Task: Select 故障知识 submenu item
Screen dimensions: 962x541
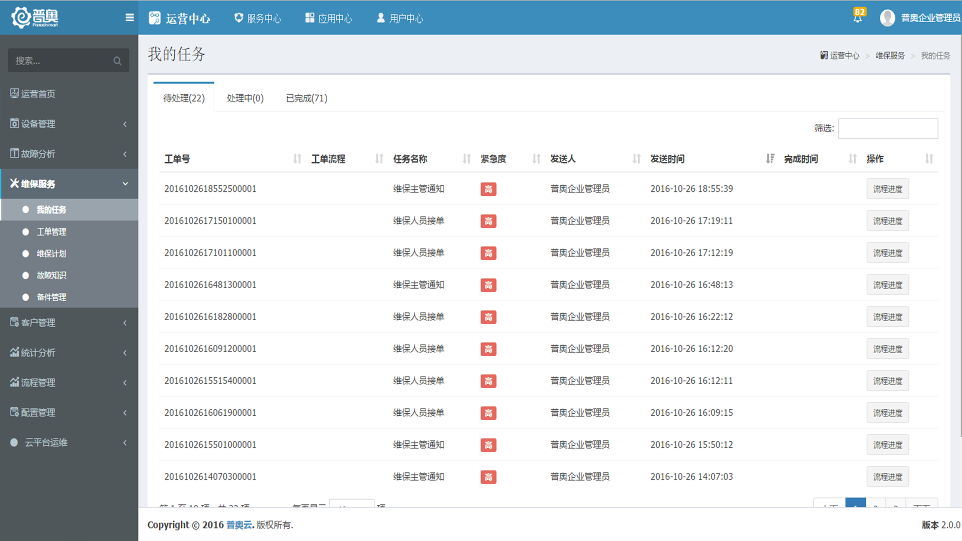Action: 69,275
